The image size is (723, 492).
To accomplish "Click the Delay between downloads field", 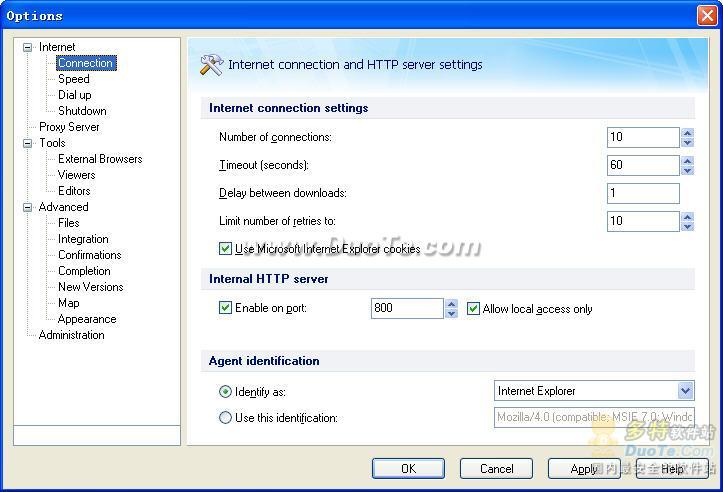I will click(643, 193).
